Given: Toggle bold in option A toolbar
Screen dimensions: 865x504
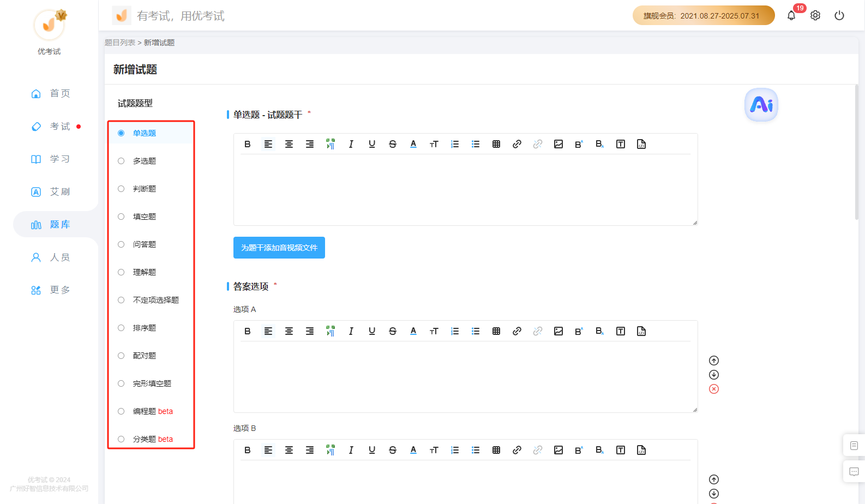Looking at the screenshot, I should tap(248, 331).
